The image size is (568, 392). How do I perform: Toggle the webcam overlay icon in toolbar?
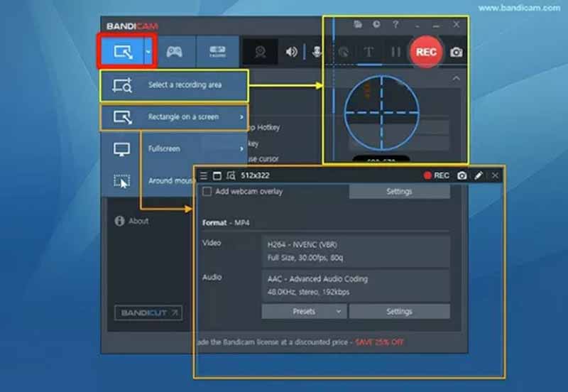(x=261, y=51)
